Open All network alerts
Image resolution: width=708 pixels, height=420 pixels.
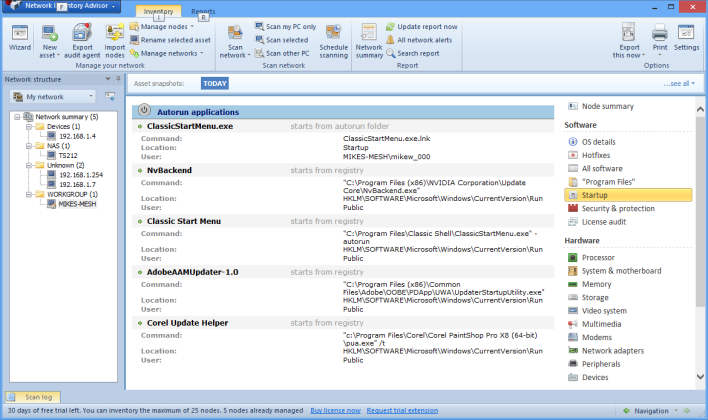click(419, 40)
